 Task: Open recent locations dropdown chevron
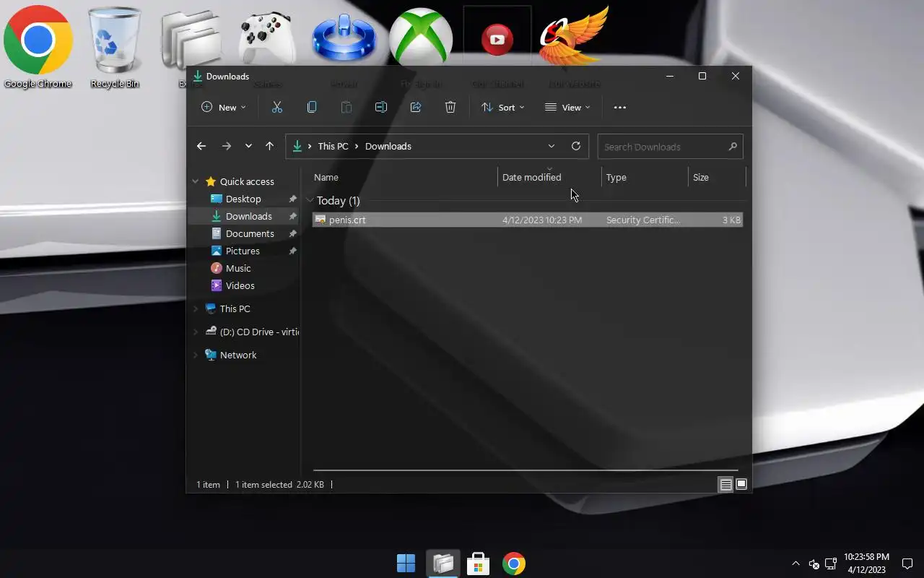(248, 146)
